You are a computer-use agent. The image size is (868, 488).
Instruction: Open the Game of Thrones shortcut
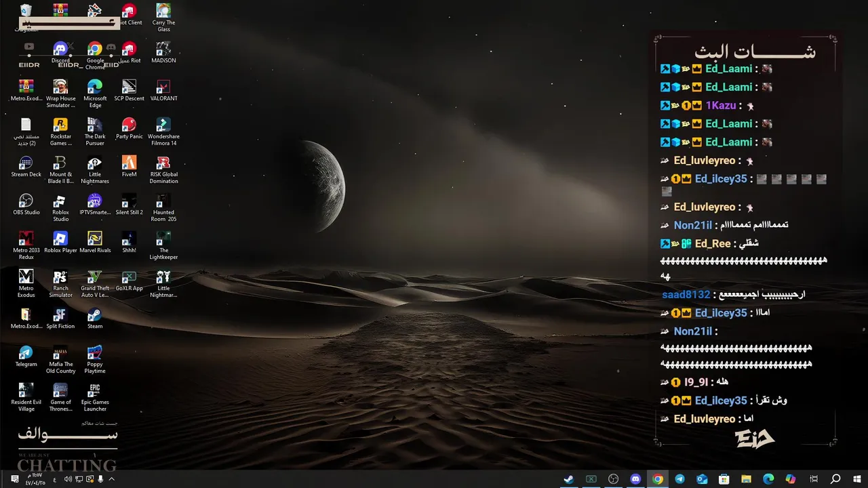tap(60, 397)
